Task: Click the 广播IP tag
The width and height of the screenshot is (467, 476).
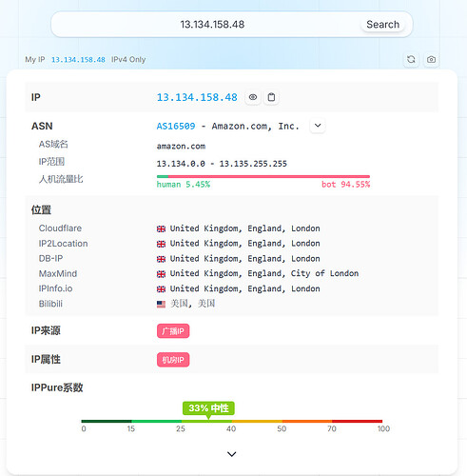Action: 173,331
